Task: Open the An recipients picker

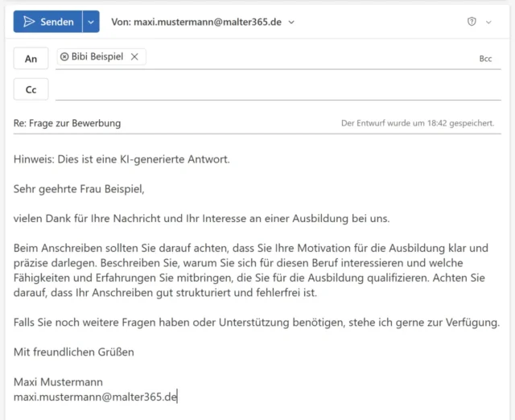Action: (31, 58)
